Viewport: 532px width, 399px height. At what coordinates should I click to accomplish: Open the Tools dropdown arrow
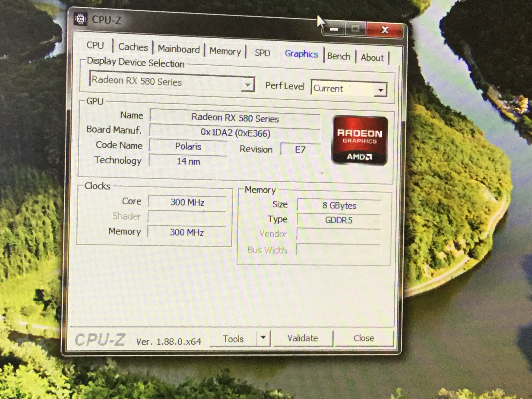pos(263,337)
